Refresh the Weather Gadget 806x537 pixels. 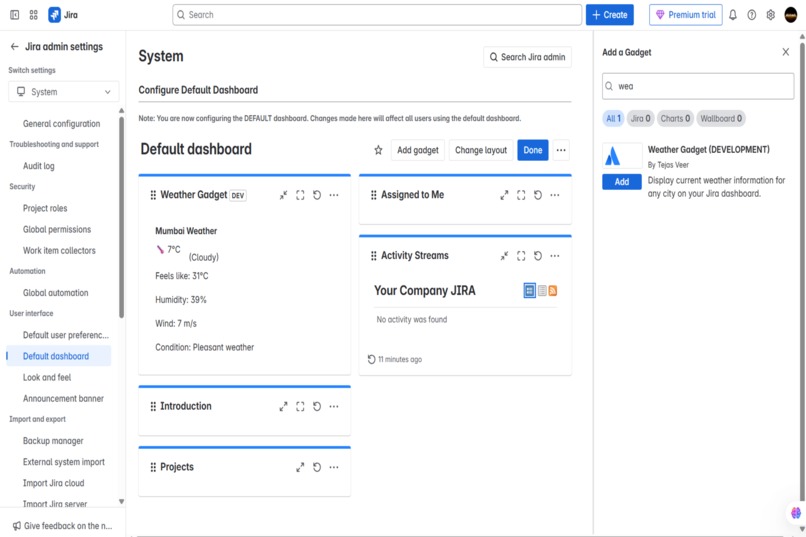tap(317, 195)
